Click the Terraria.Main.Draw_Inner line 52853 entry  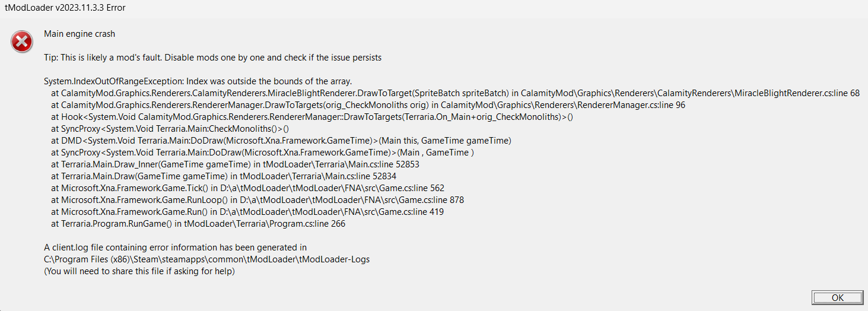236,164
